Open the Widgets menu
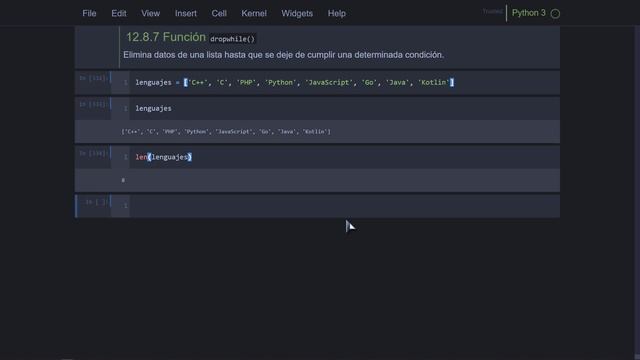This screenshot has width=640, height=360. pos(297,13)
